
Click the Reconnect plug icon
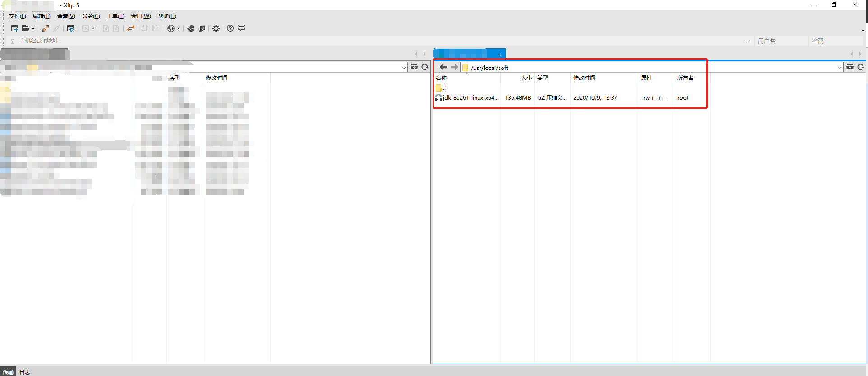45,28
